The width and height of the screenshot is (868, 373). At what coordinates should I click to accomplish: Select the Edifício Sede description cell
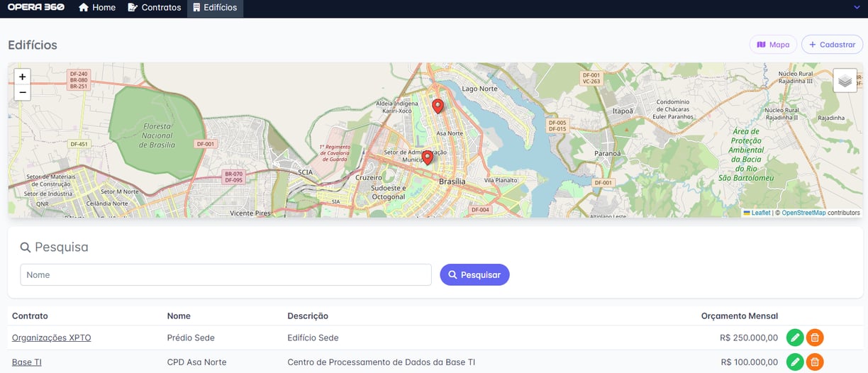tap(313, 338)
